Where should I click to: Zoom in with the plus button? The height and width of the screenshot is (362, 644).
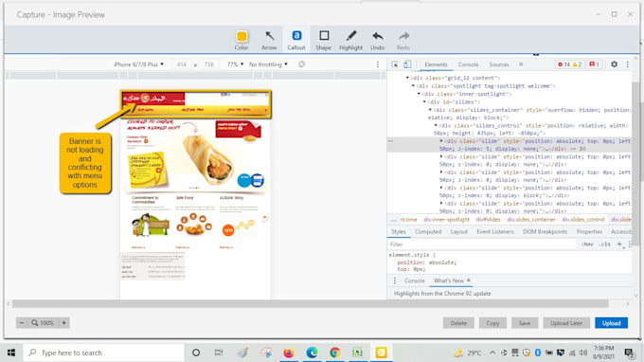click(x=64, y=323)
